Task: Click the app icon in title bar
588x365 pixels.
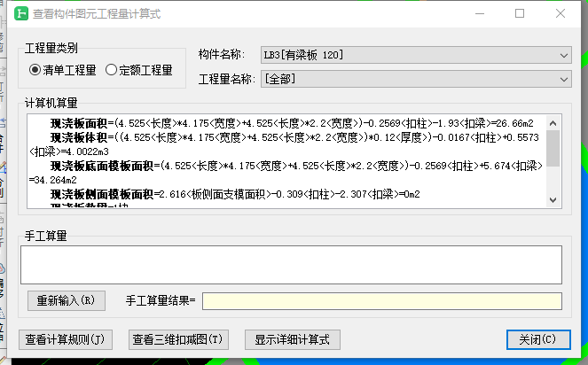Action: 21,14
